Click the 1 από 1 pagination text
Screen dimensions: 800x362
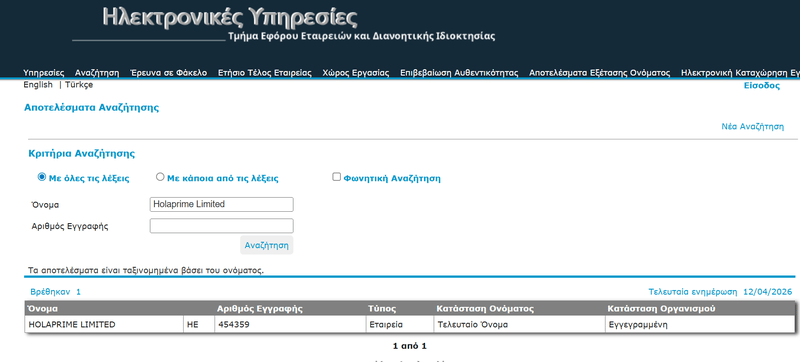pyautogui.click(x=410, y=346)
